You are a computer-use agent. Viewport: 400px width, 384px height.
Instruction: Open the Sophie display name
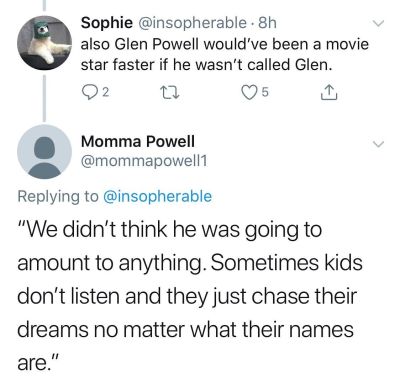pos(107,23)
